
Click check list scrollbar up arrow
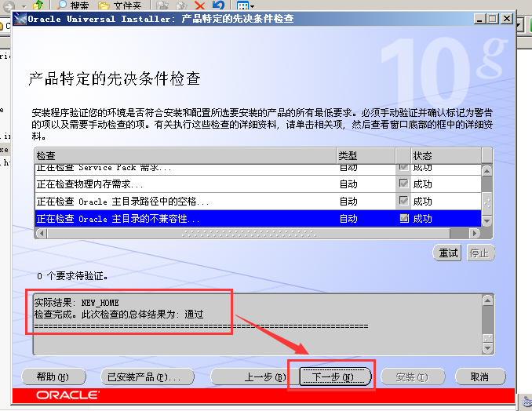[486, 170]
